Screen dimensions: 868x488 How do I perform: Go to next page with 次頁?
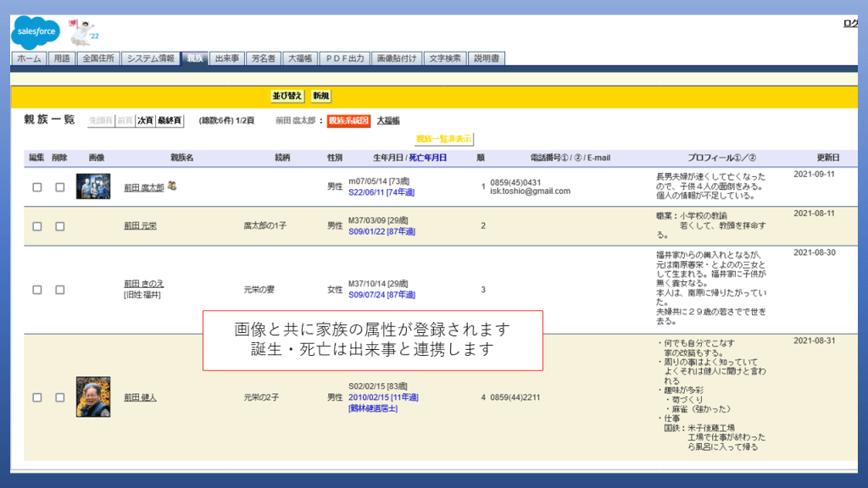(x=146, y=121)
